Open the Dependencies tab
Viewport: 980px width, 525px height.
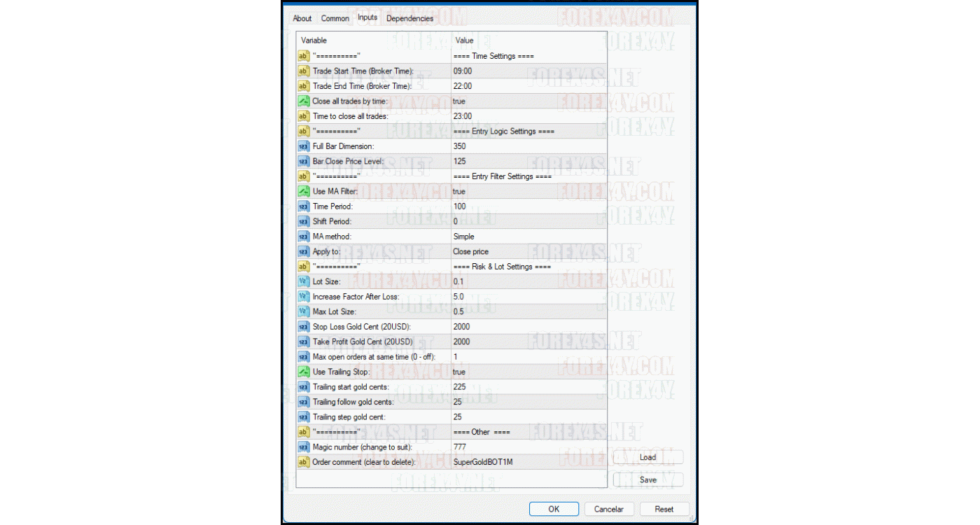409,18
